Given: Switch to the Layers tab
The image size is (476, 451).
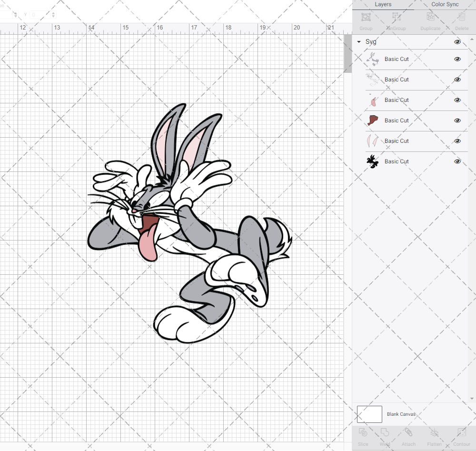Looking at the screenshot, I should (383, 5).
